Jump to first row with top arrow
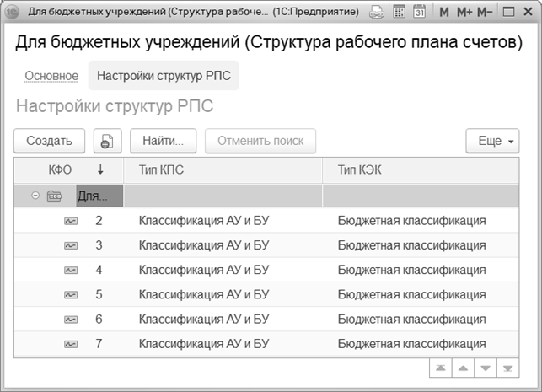The height and width of the screenshot is (392, 542). [441, 368]
